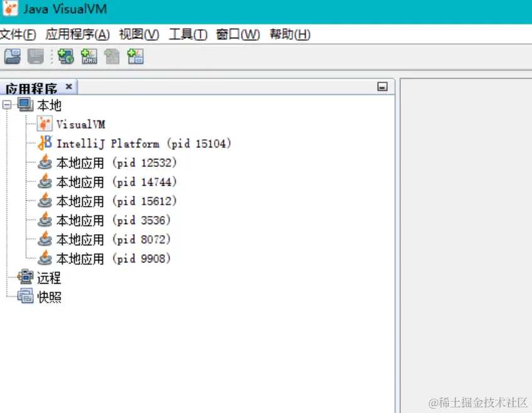Image resolution: width=532 pixels, height=413 pixels.
Task: Click Java icon for pid 14744
Action: tap(45, 181)
